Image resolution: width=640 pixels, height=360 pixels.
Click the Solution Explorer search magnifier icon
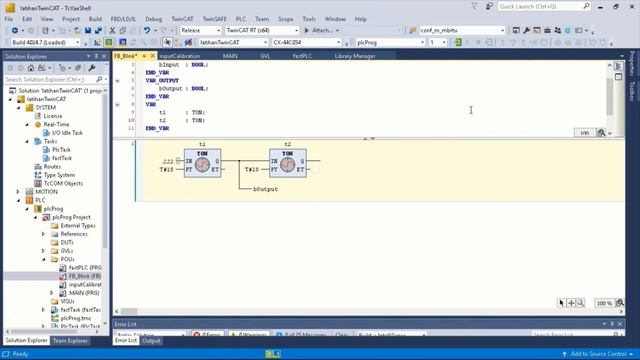(x=99, y=79)
